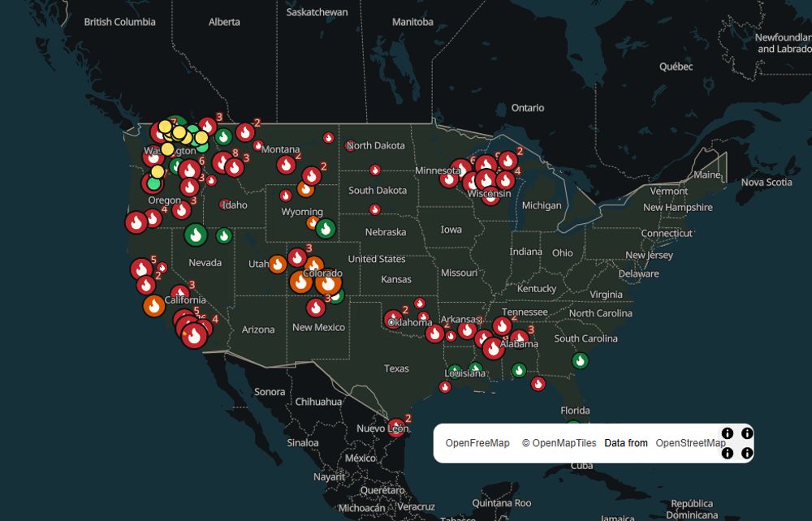Click the green fire marker in southern Alabama
812x521 pixels.
519,370
